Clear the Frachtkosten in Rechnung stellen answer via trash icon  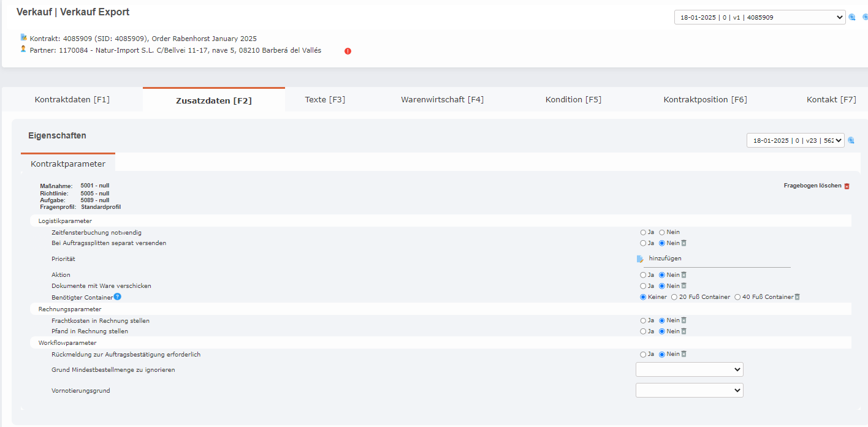click(684, 320)
